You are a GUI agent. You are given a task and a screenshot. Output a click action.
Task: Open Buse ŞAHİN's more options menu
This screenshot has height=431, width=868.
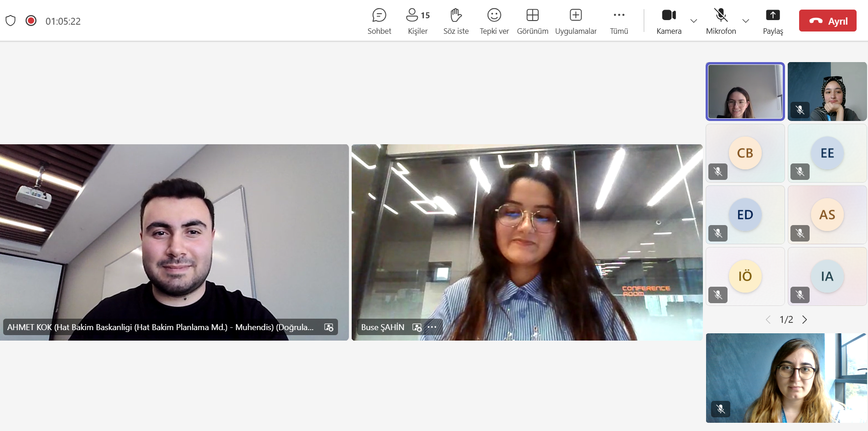point(432,327)
